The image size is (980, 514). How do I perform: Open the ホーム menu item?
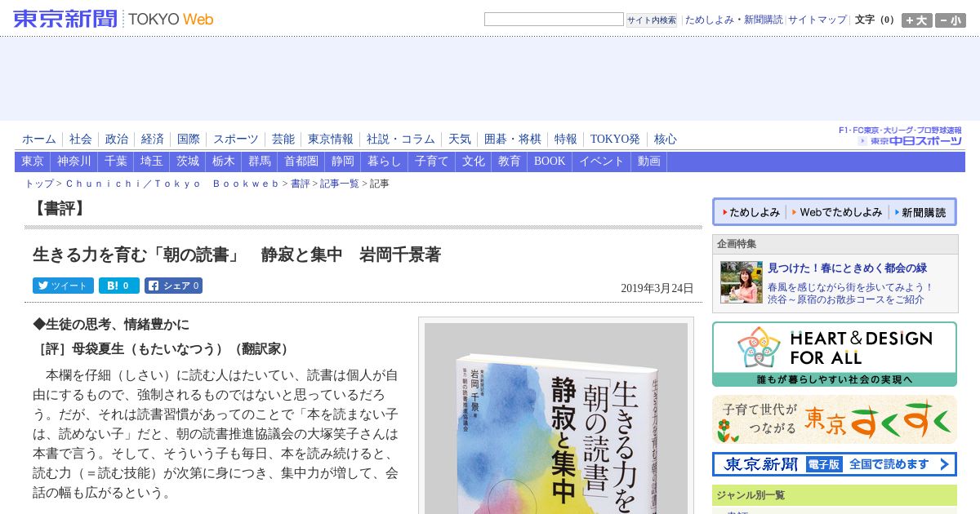pyautogui.click(x=39, y=139)
